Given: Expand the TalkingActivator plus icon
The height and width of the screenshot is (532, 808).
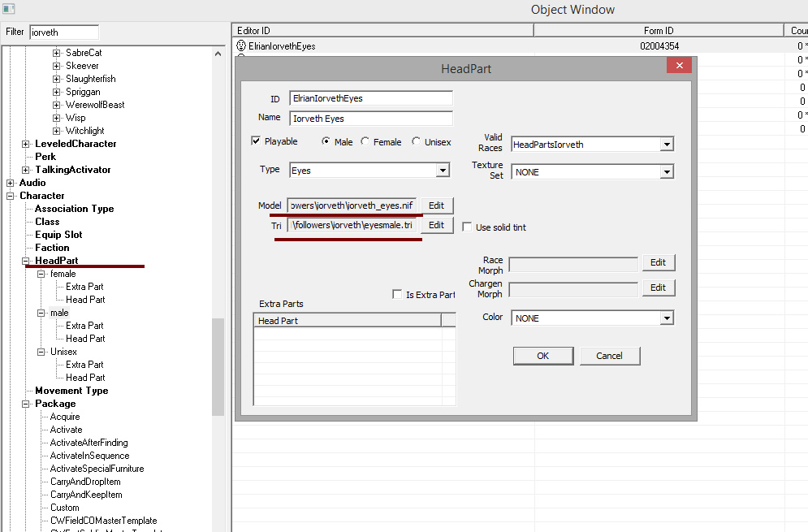Looking at the screenshot, I should [25, 170].
